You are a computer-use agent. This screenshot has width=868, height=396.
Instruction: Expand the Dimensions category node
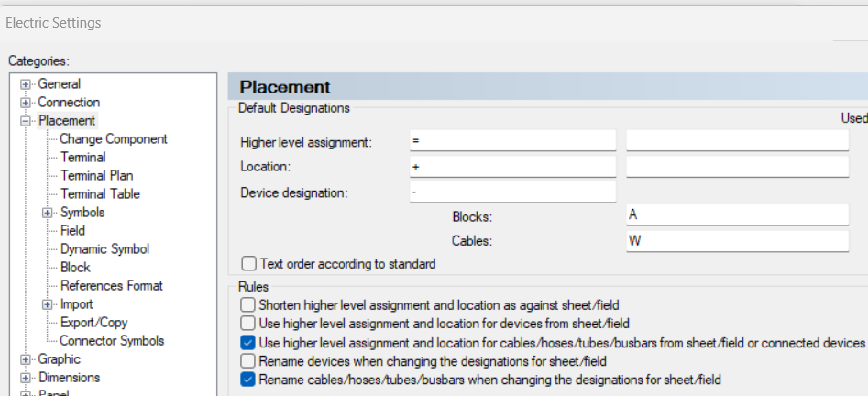click(26, 378)
